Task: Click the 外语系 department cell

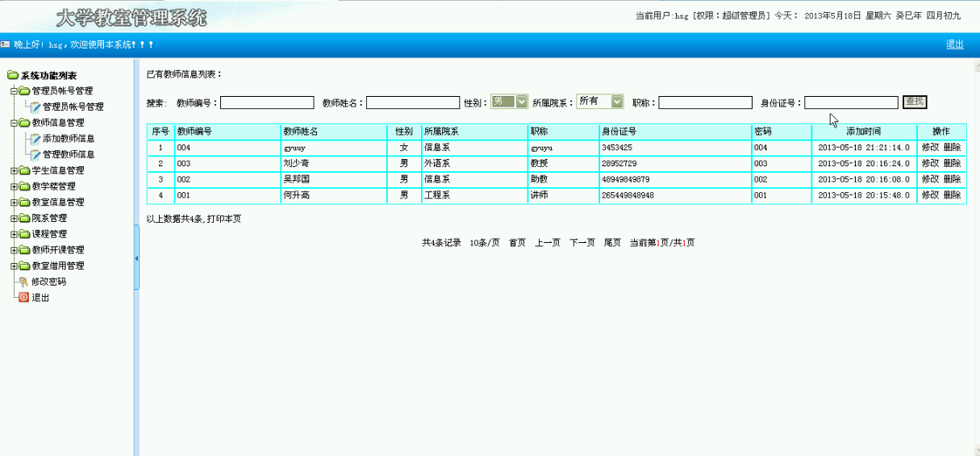Action: [474, 163]
